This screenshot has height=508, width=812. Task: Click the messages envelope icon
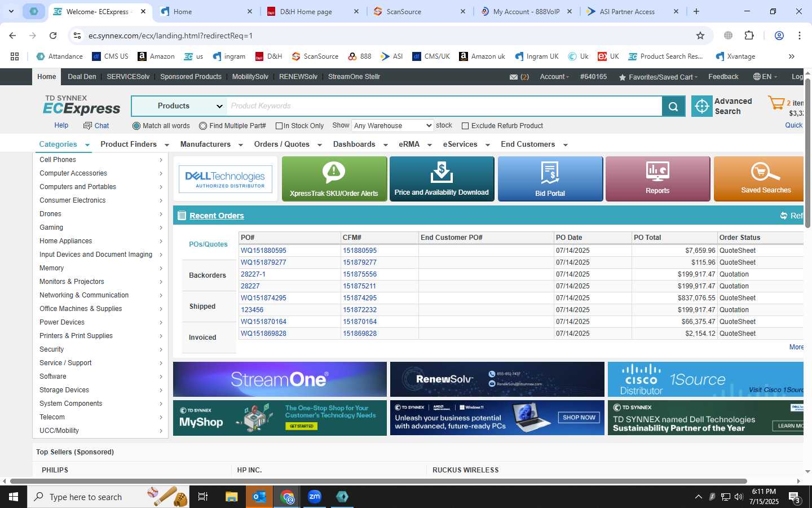tap(514, 77)
